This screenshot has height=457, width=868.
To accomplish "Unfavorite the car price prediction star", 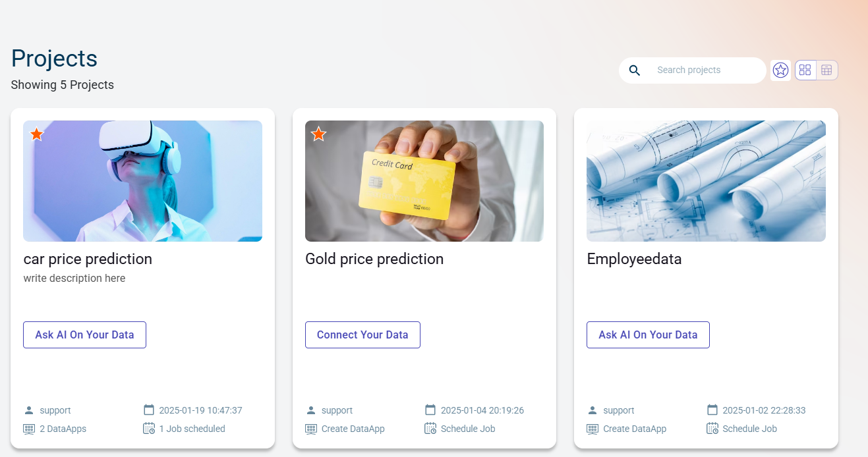I will click(37, 134).
